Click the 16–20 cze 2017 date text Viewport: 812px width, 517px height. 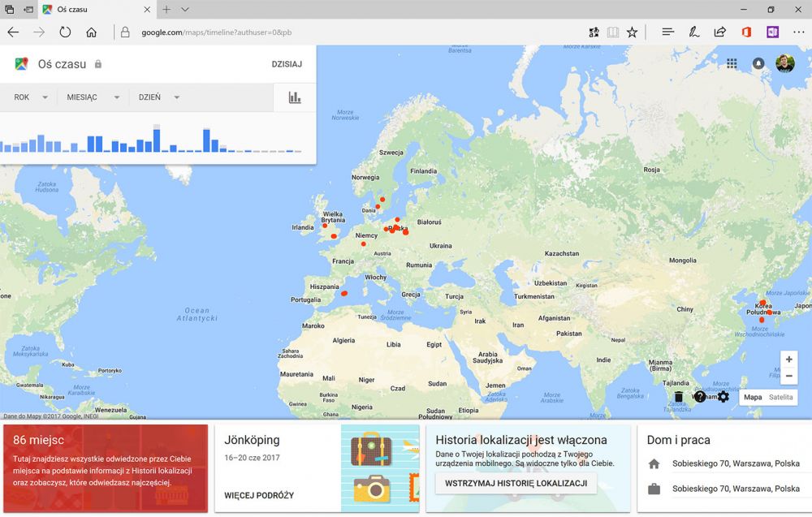coord(252,458)
